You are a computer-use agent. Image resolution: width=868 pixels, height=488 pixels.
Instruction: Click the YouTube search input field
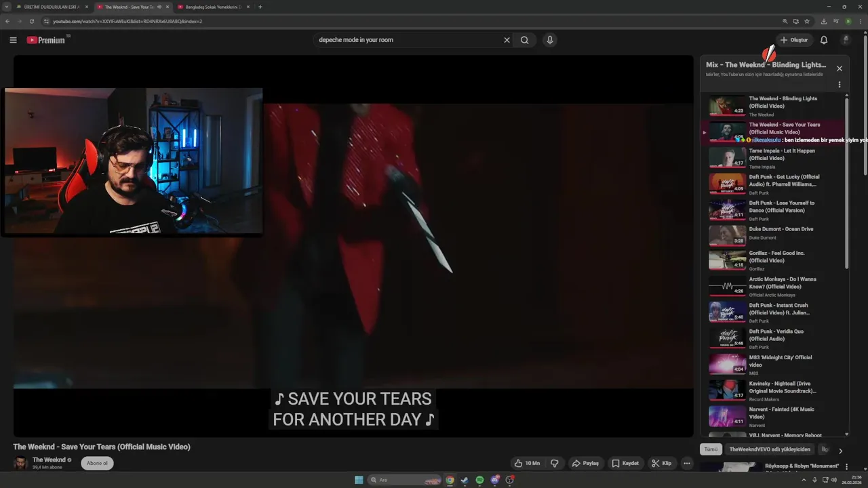pos(407,40)
